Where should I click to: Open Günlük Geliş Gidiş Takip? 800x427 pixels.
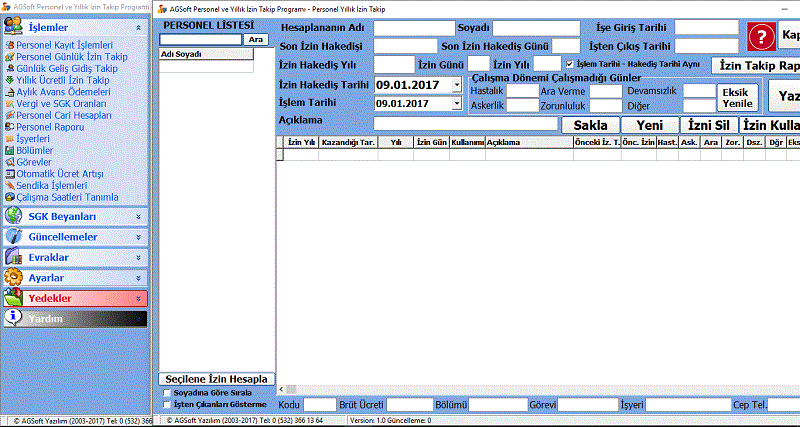[x=68, y=68]
